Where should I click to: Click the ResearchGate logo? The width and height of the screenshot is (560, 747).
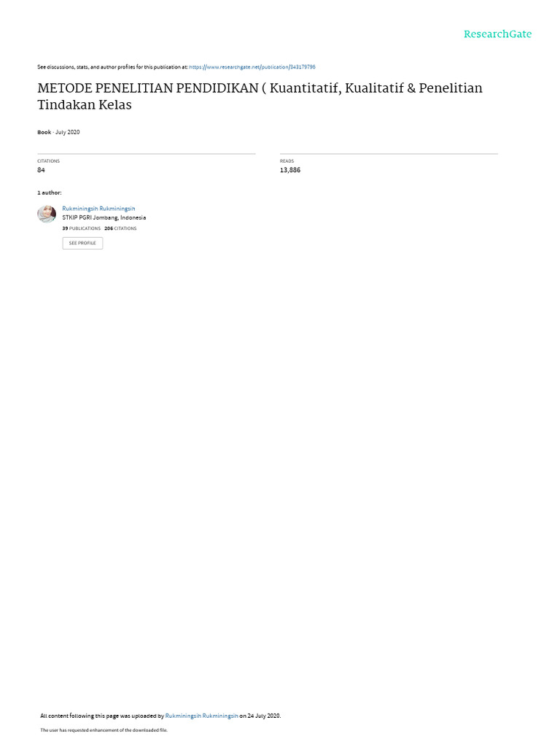point(497,34)
